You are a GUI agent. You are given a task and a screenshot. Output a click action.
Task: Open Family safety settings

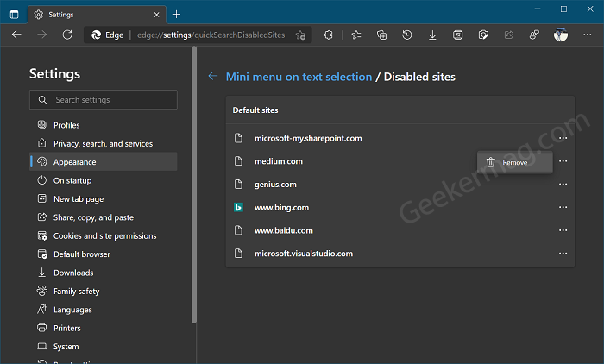[104, 292]
